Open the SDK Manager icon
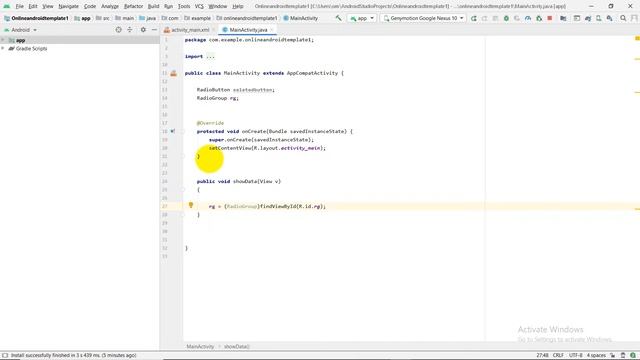 609,18
